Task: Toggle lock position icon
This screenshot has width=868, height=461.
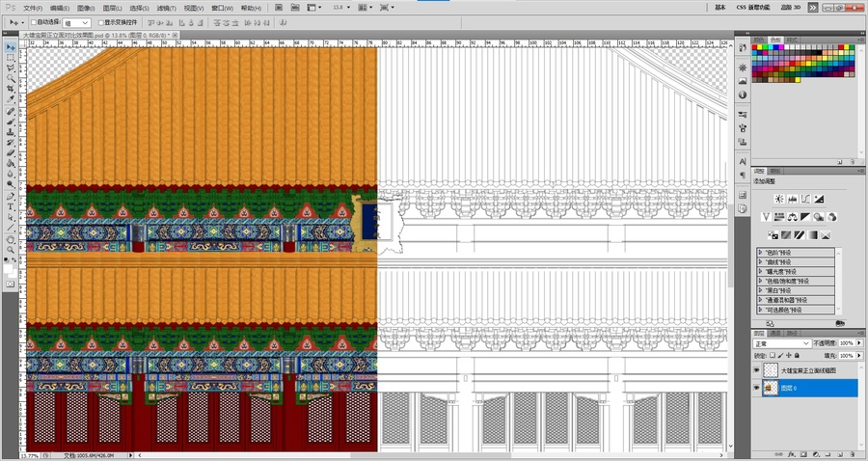Action: pyautogui.click(x=789, y=356)
